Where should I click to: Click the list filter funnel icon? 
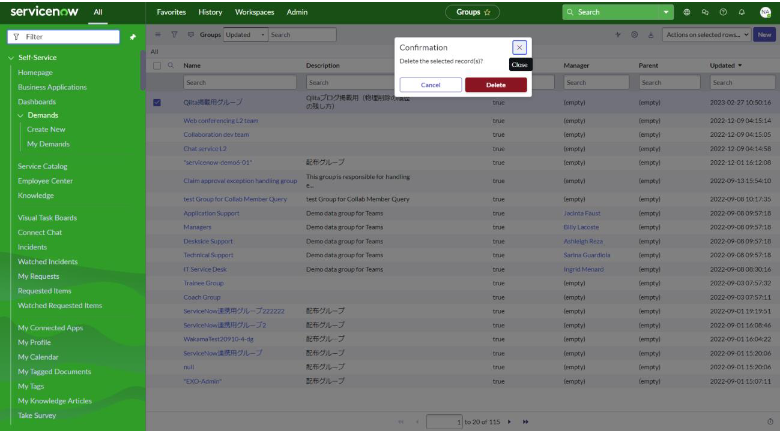[174, 34]
